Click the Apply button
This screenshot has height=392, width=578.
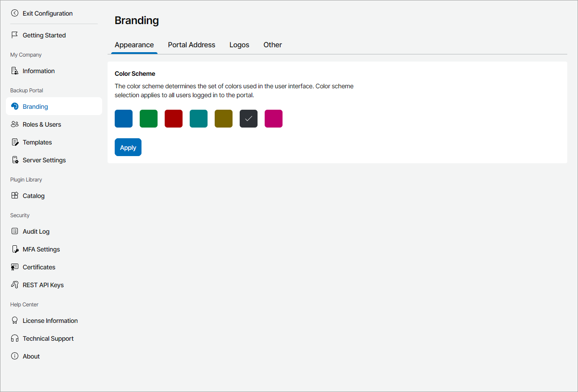coord(128,147)
